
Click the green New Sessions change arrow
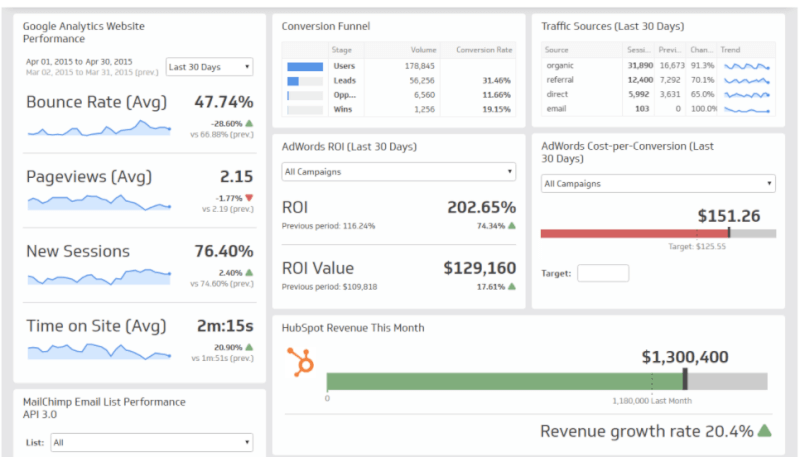coord(249,272)
